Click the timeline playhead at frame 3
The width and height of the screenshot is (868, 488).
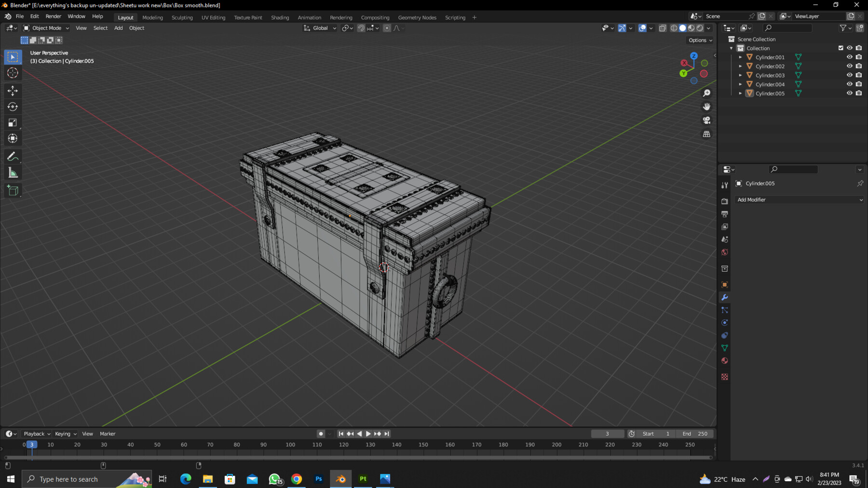click(32, 445)
